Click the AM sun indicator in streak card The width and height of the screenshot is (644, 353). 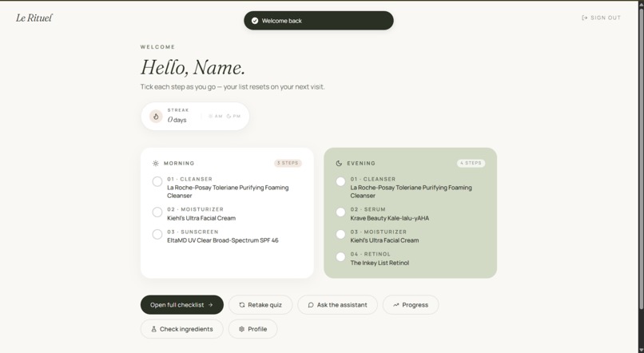tap(215, 116)
